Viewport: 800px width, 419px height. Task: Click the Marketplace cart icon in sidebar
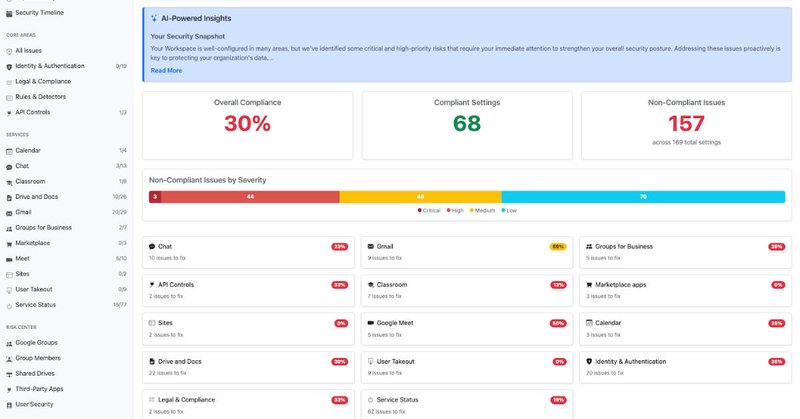(x=9, y=243)
